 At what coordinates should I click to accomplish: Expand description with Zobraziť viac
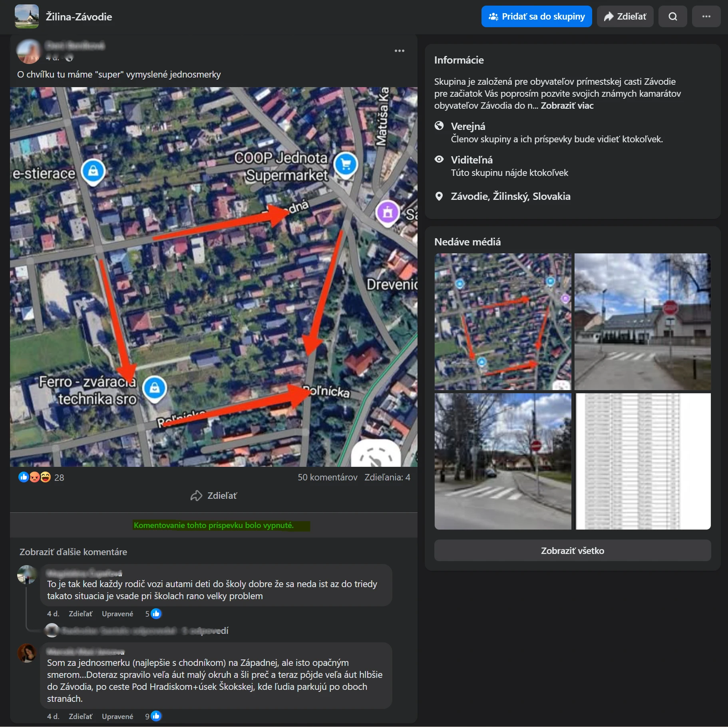click(x=567, y=106)
